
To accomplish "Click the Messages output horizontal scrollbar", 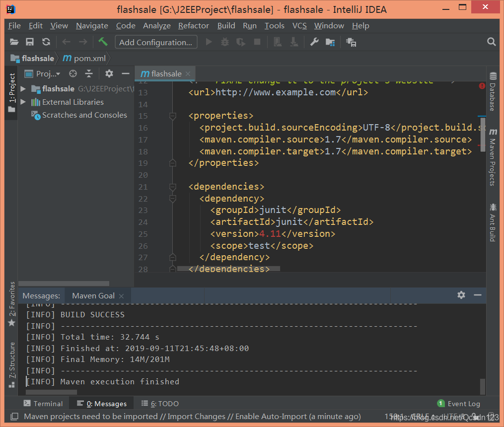I will click(52, 392).
